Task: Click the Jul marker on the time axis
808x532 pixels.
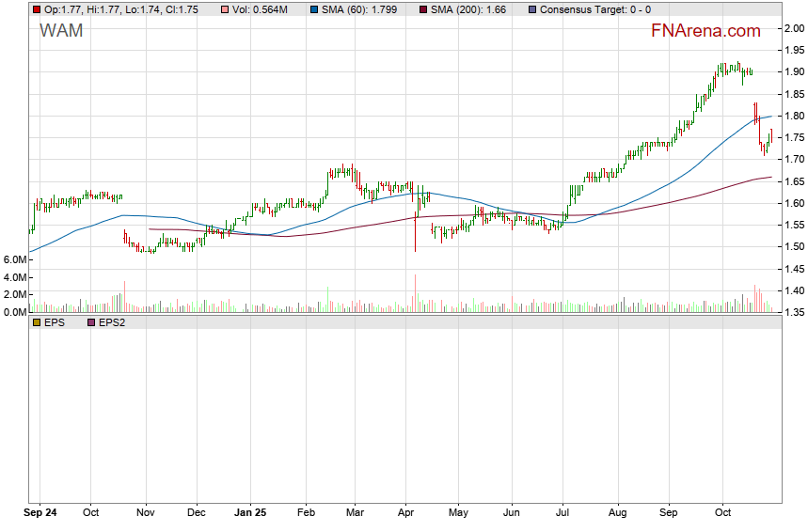Action: [562, 514]
